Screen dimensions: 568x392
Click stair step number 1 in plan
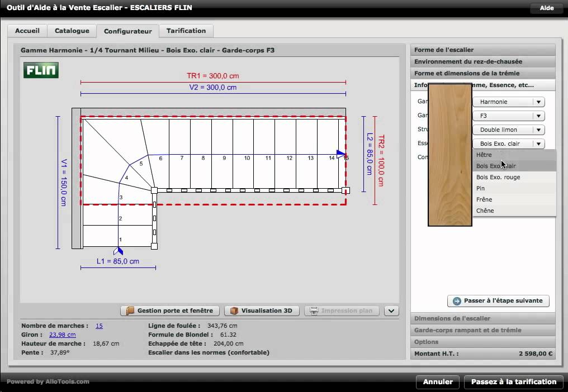(121, 239)
